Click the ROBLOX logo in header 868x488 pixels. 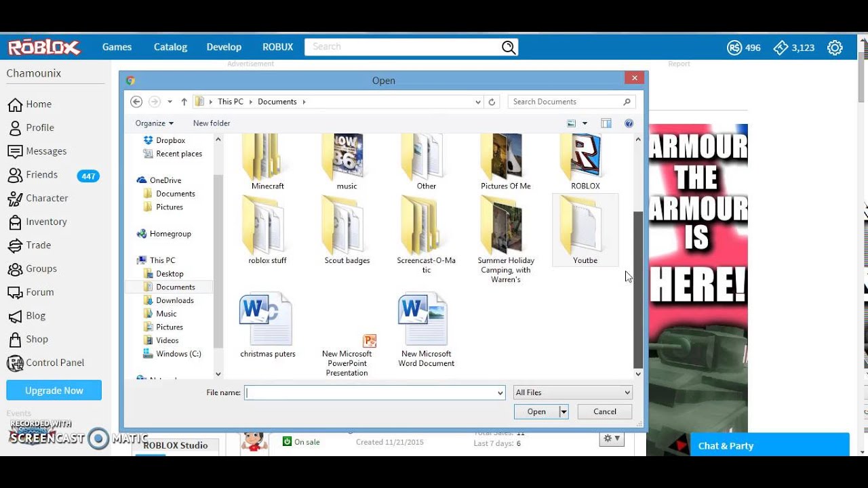(44, 47)
